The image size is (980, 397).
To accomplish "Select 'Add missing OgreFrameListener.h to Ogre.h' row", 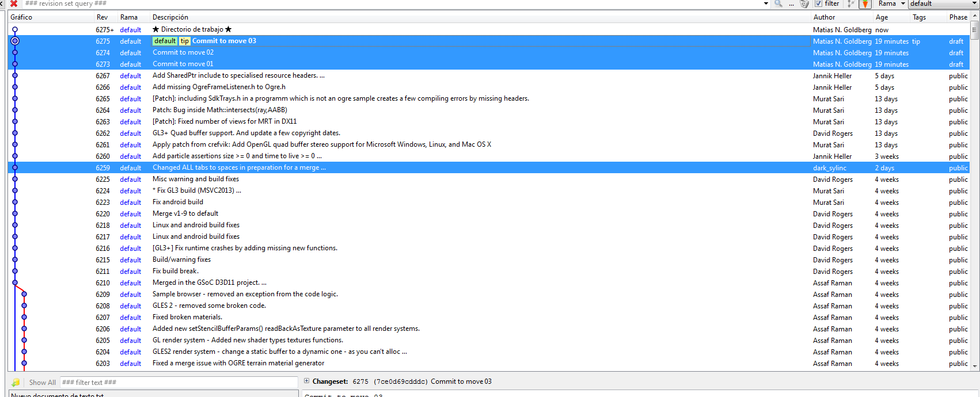I will point(489,87).
